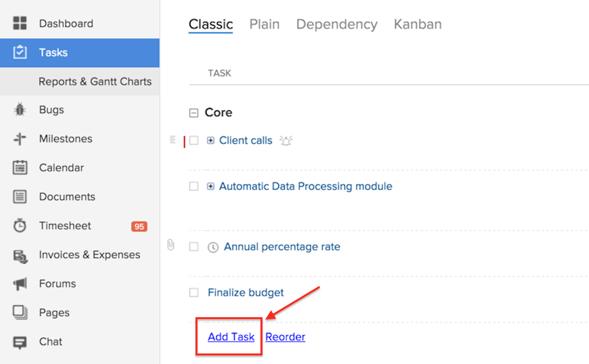
Task: Click the reminder bell beside Client calls
Action: point(286,141)
